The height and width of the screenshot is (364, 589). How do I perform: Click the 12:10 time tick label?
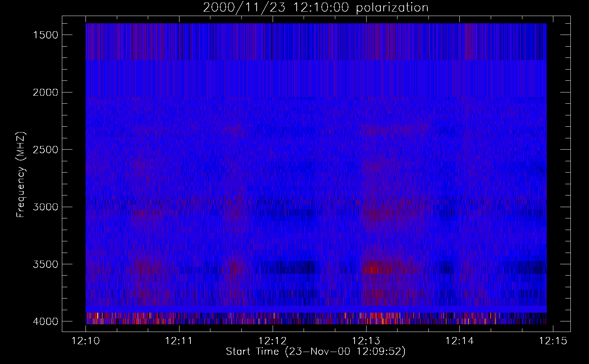click(86, 341)
